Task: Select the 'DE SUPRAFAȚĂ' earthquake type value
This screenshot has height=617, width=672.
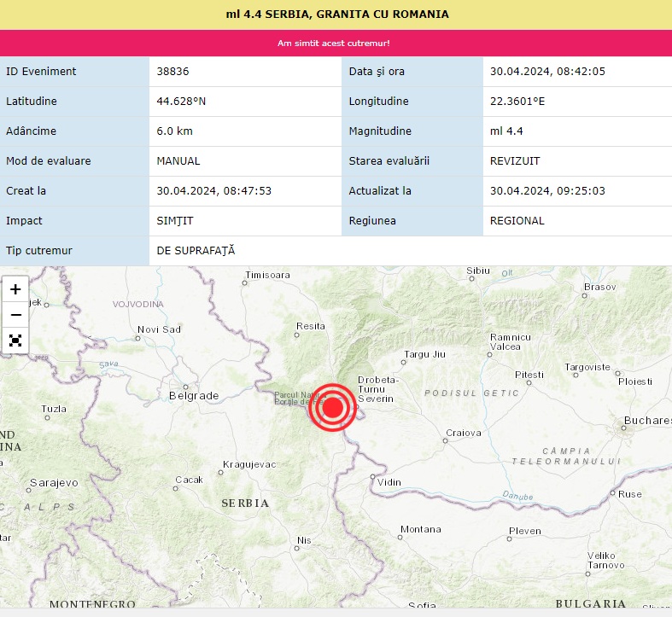Action: click(x=196, y=251)
